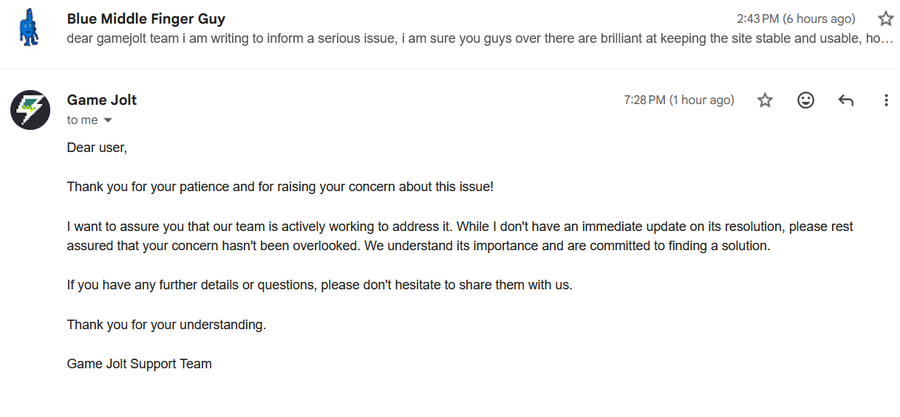Expand the collapsed 'dear gamejolt team' message snippet
This screenshot has width=900, height=417.
480,39
